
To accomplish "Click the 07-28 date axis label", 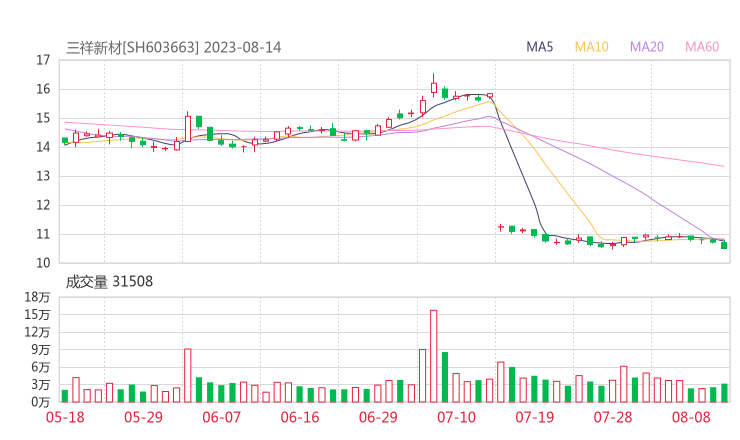I will coord(613,417).
